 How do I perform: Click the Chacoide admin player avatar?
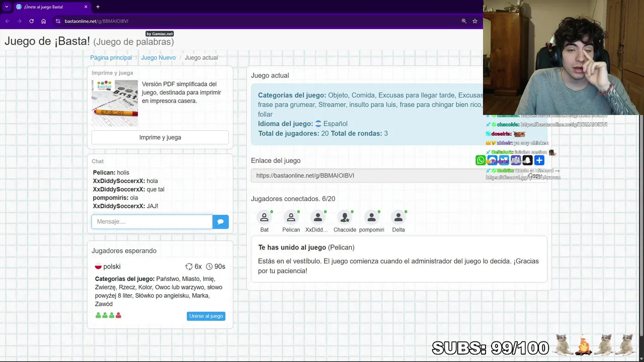[x=345, y=218]
